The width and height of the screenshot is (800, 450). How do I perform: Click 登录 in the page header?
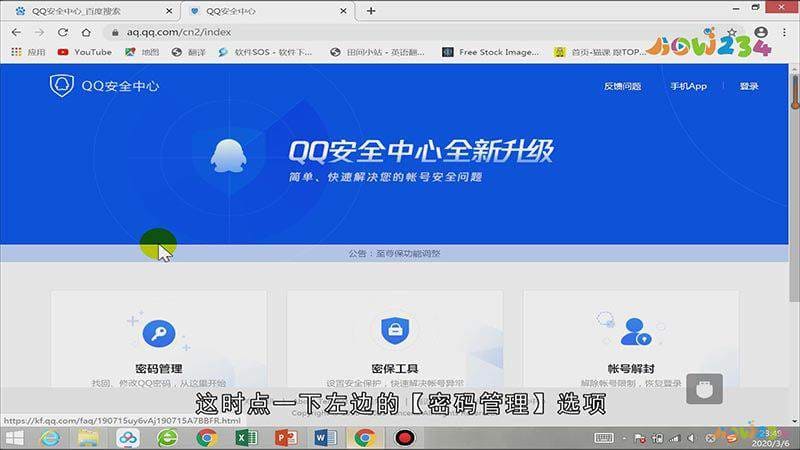(x=749, y=86)
